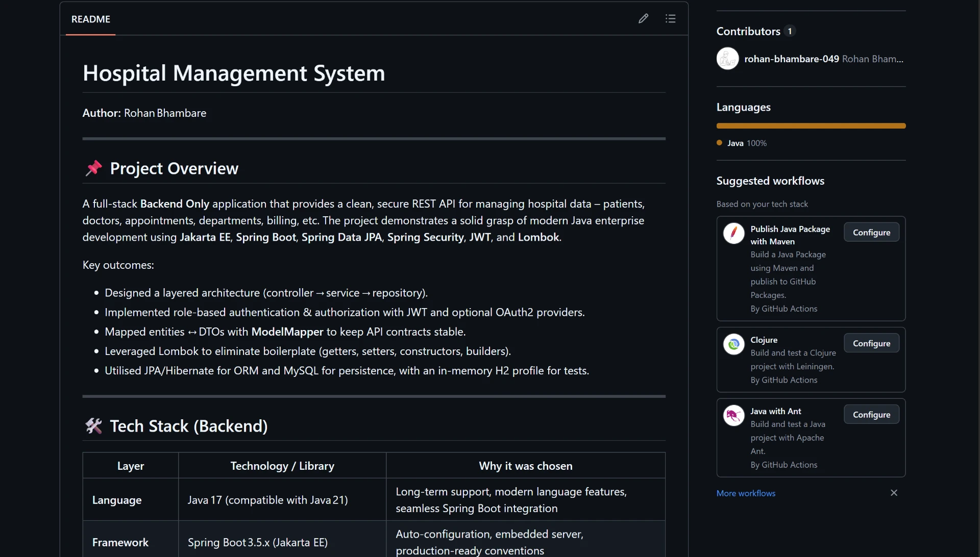The height and width of the screenshot is (557, 980).
Task: Click the orange Java language bar
Action: 811,125
